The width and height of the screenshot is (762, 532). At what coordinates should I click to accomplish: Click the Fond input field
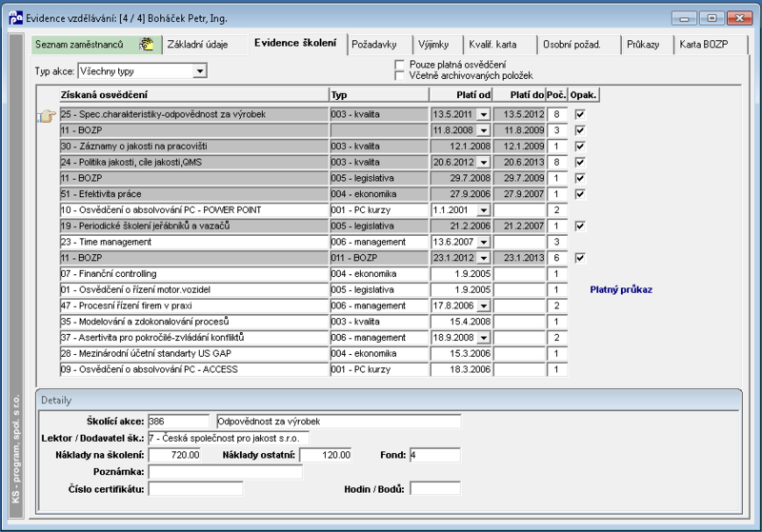click(x=435, y=455)
